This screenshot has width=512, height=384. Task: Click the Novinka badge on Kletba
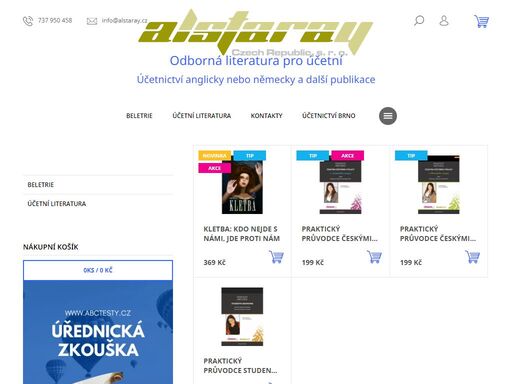coord(215,156)
